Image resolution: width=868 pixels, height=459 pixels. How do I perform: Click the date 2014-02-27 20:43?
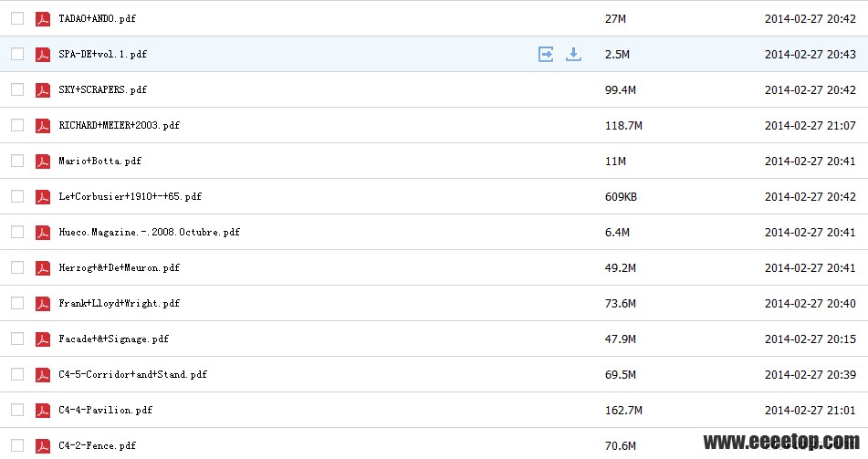point(810,54)
